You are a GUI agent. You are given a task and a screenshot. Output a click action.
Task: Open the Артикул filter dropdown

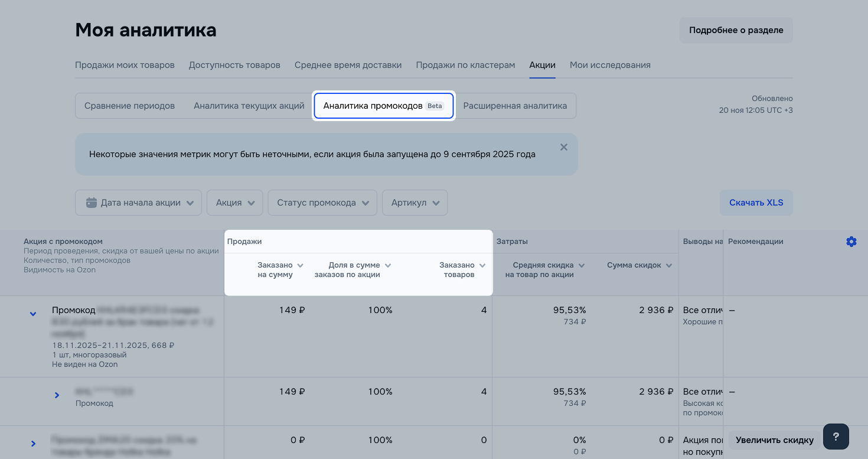(x=415, y=203)
